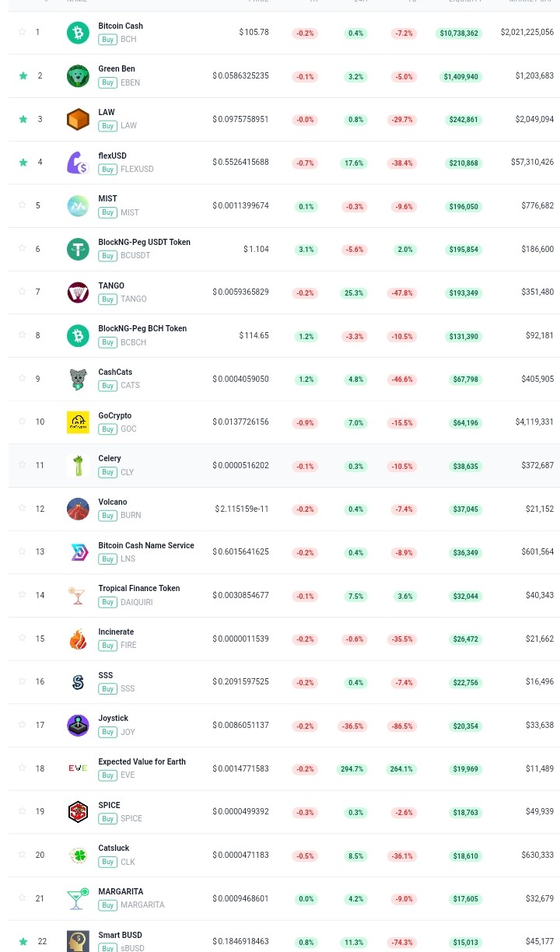Click the Buy button for Bitcoin Cash
Image resolution: width=560 pixels, height=952 pixels.
pos(107,39)
